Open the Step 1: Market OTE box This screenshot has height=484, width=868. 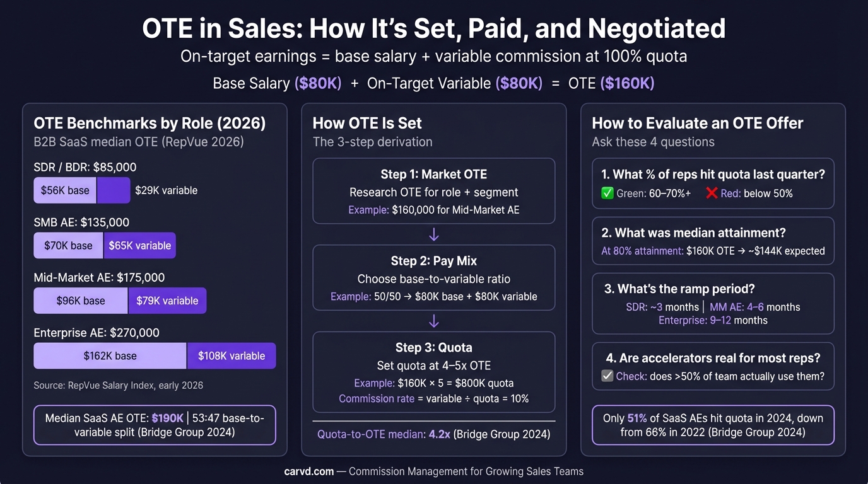(x=434, y=191)
